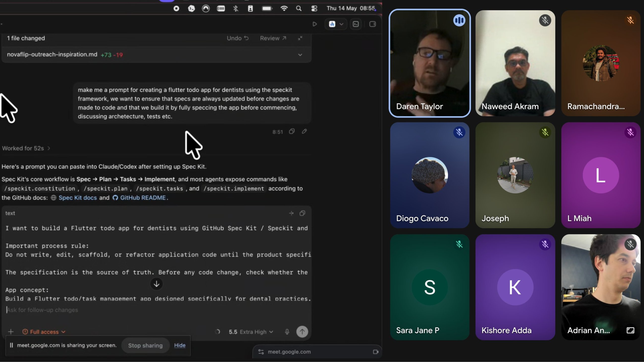Click muted mic icon on Kishore Adda tile
This screenshot has height=362, width=644.
tap(545, 244)
